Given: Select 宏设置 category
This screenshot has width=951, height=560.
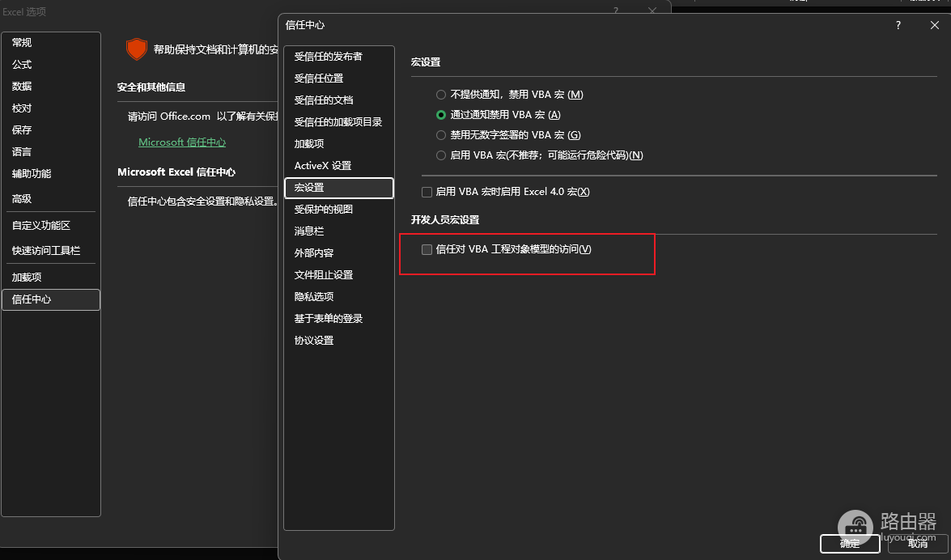Looking at the screenshot, I should pos(339,188).
